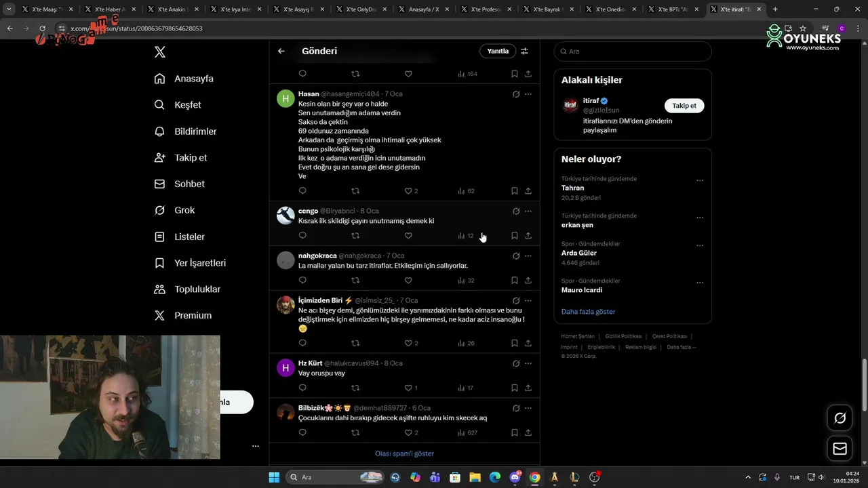Like Hz Kürt's comment
Viewport: 868px width, 488px height.
(x=408, y=388)
